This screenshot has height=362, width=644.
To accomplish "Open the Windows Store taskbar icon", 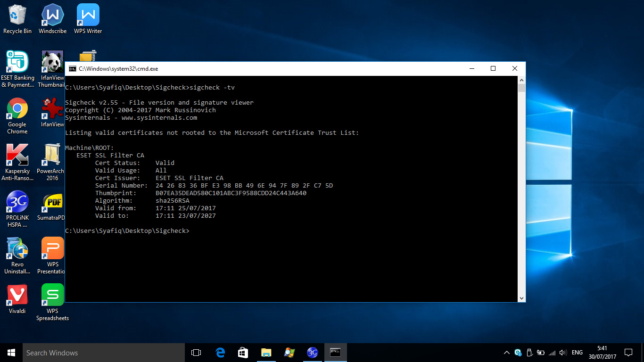I will (x=243, y=353).
